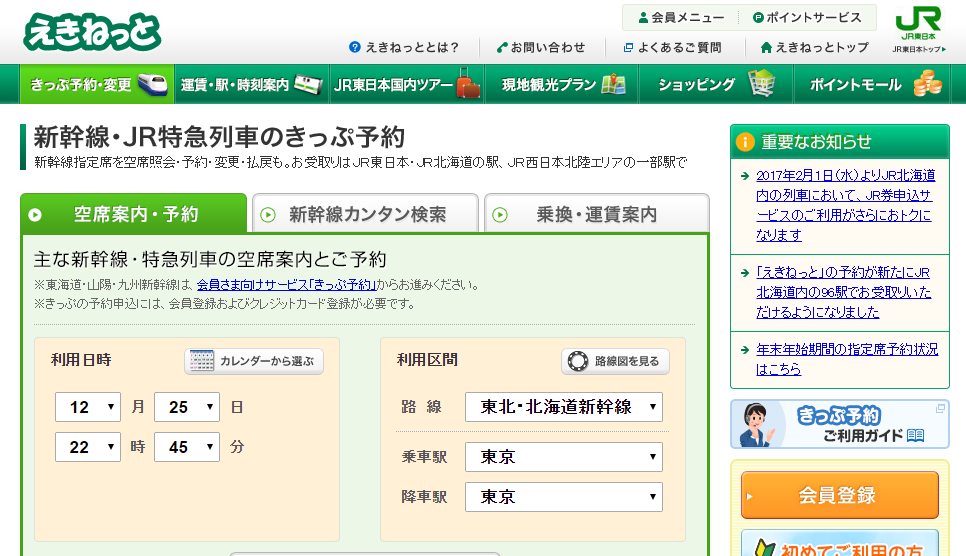Switch to 乗換・運賃案内 tab
Image resolution: width=966 pixels, height=556 pixels.
(597, 214)
